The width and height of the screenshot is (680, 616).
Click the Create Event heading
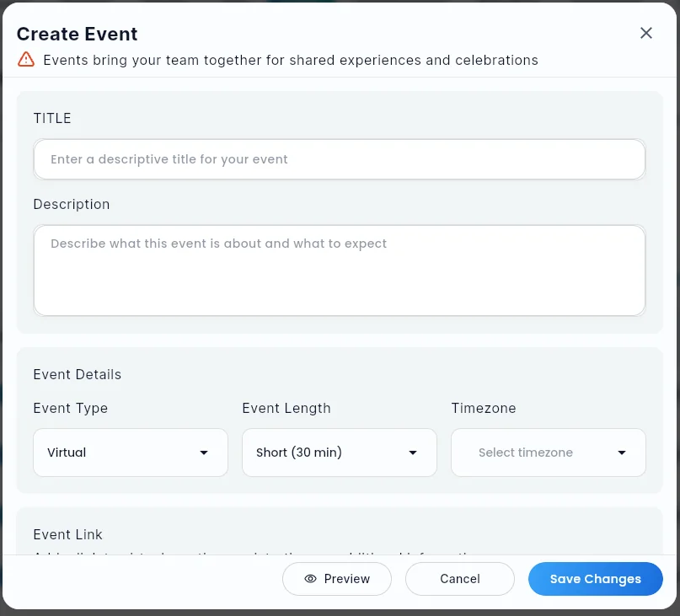click(x=78, y=34)
